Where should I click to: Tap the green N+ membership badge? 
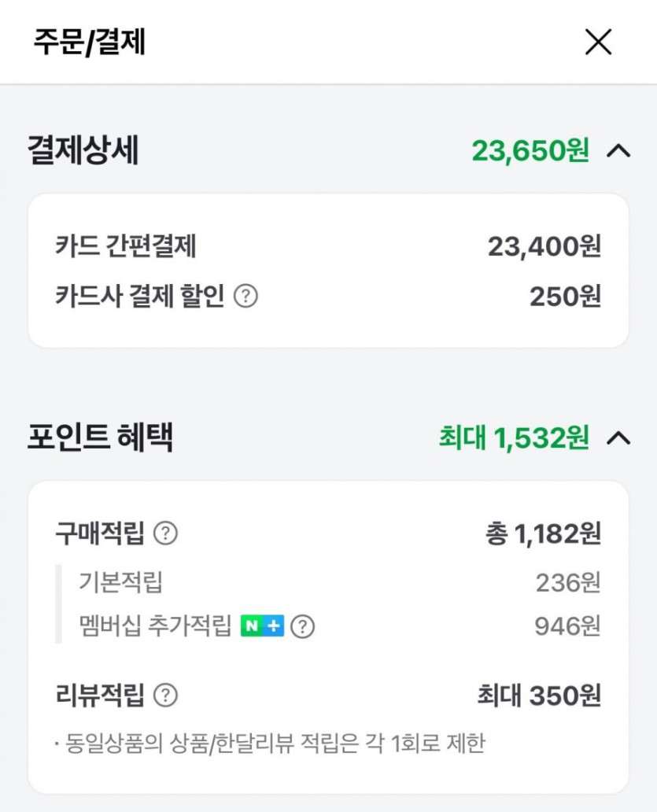[262, 626]
